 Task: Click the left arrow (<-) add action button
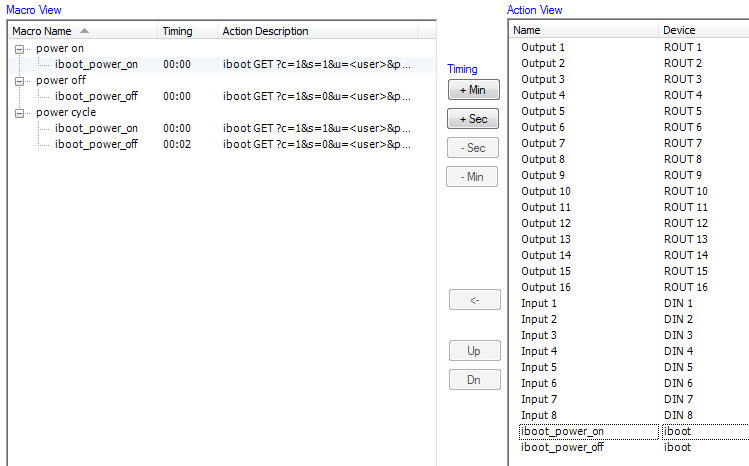coord(475,300)
